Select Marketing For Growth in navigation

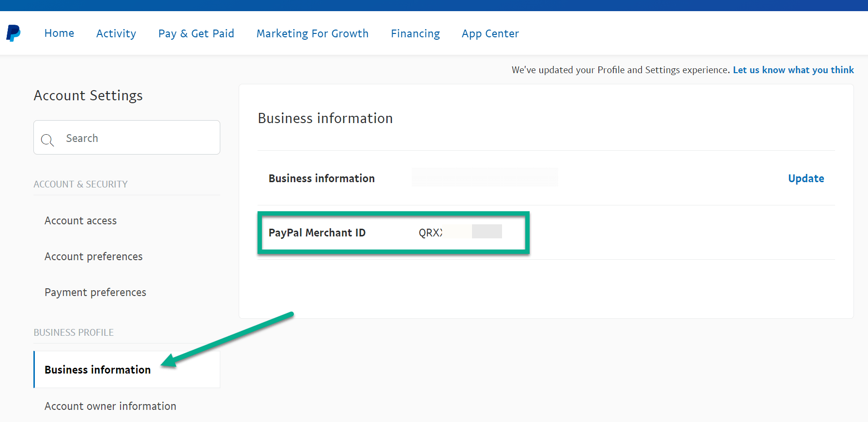(312, 33)
